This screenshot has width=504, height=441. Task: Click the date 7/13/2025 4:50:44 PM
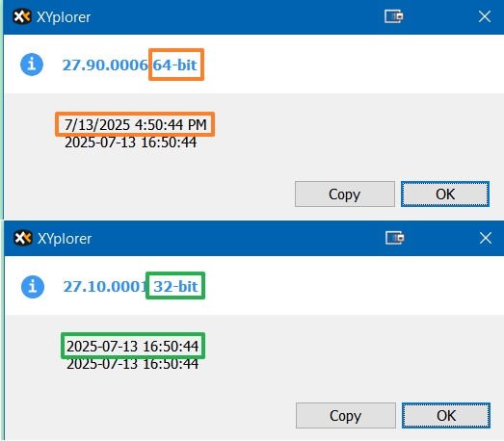135,124
